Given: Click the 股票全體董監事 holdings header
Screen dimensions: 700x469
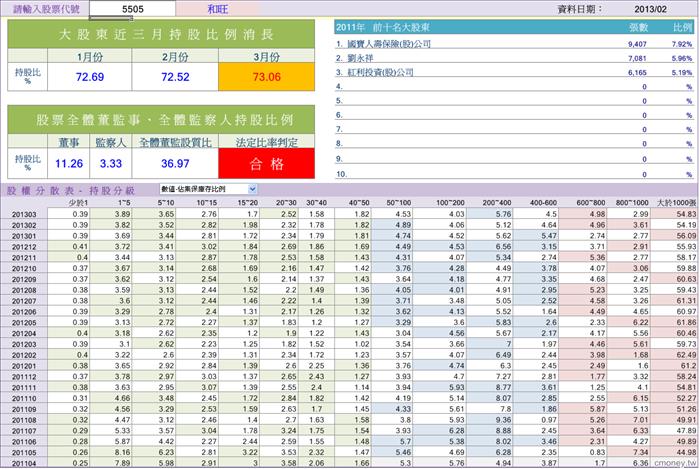Looking at the screenshot, I should (x=161, y=120).
